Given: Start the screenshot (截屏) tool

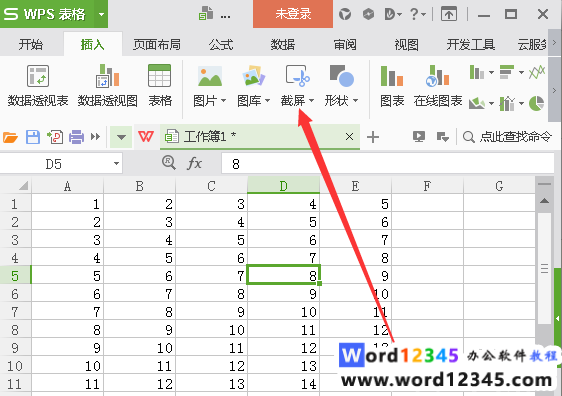Looking at the screenshot, I should (297, 86).
